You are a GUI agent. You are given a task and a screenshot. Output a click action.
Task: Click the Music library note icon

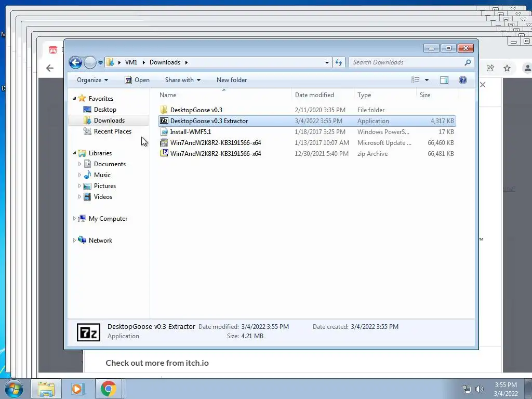87,175
